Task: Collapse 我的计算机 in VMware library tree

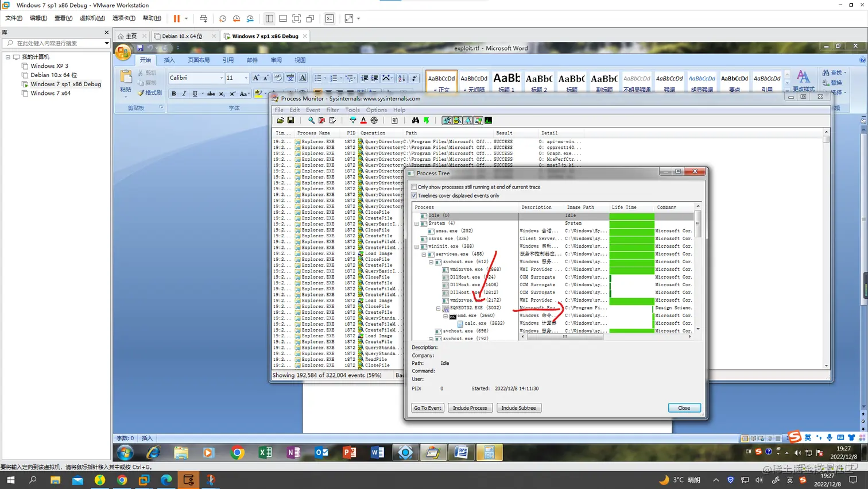Action: 8,57
